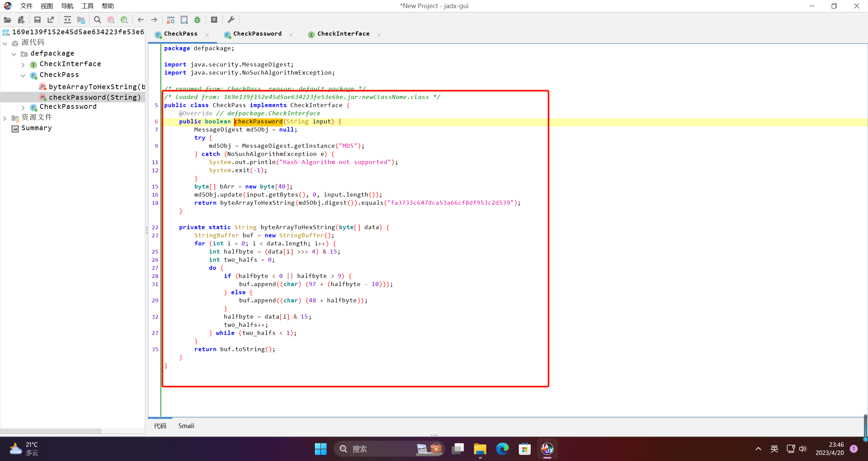Navigate forward with right arrow
Image resolution: width=868 pixels, height=461 pixels.
154,20
